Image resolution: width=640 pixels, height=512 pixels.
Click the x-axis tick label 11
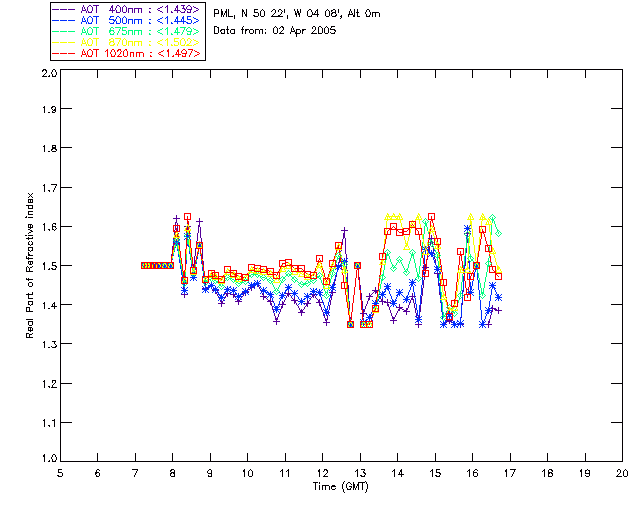[x=285, y=473]
